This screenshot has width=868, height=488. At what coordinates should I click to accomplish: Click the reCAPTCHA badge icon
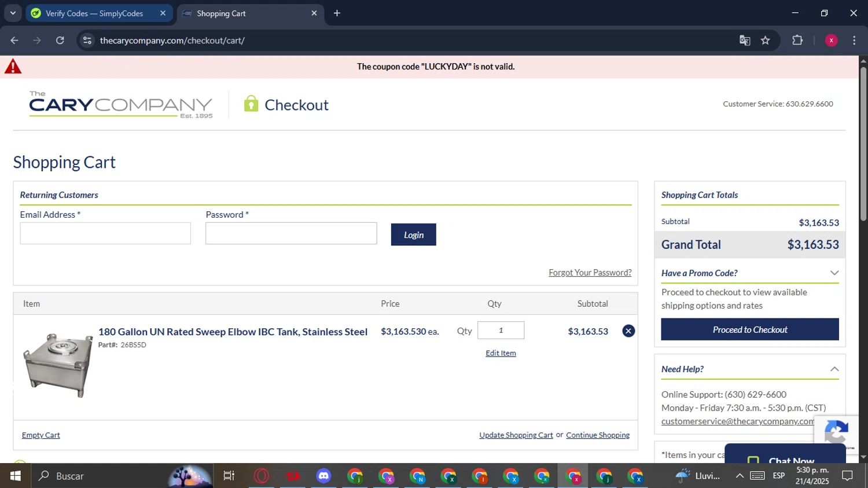click(836, 433)
